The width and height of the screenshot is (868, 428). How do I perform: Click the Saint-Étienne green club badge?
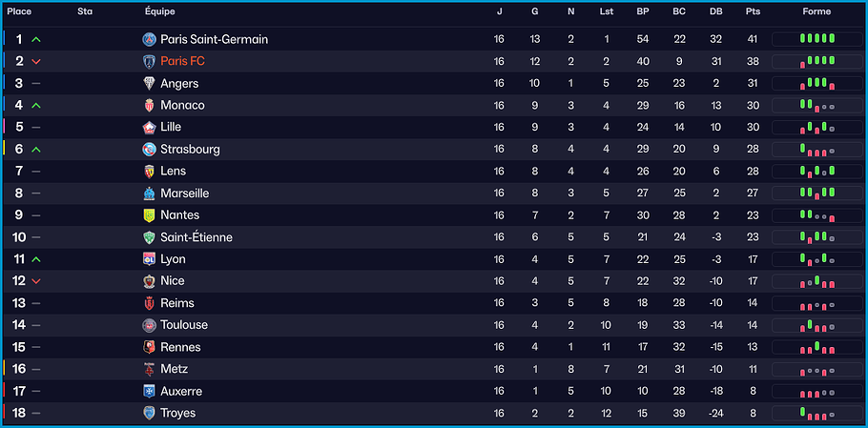pos(149,237)
